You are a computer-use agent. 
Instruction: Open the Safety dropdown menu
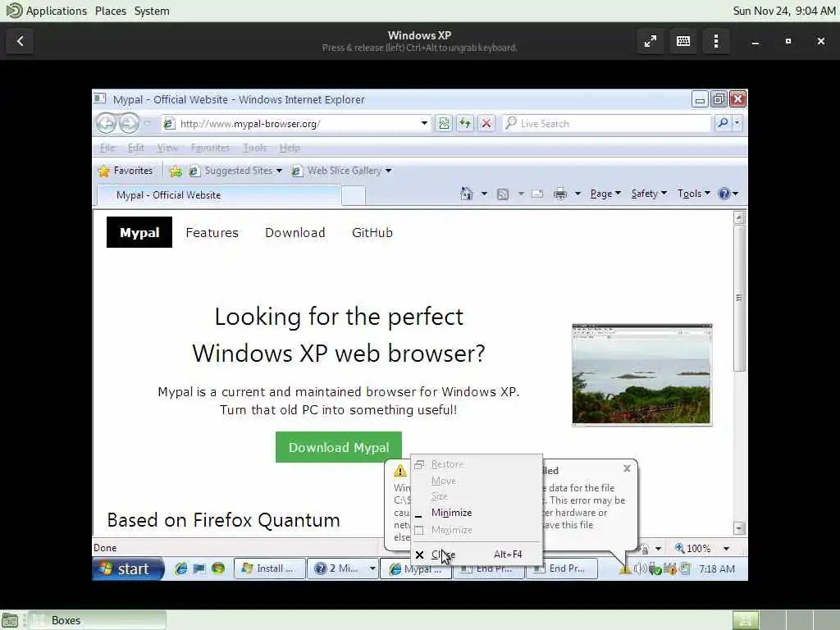(649, 194)
